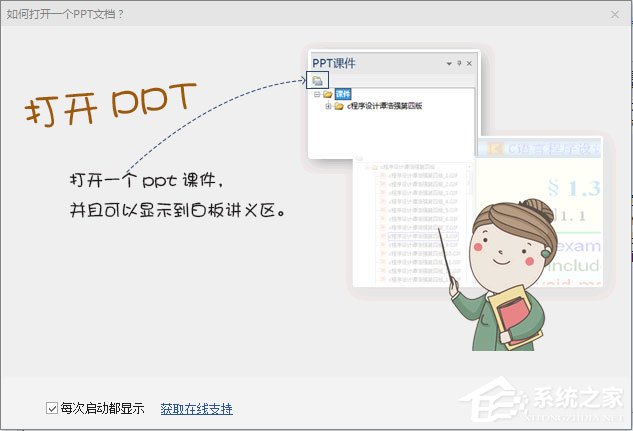Open the 获取在线支持 link
633x431 pixels.
pyautogui.click(x=196, y=409)
